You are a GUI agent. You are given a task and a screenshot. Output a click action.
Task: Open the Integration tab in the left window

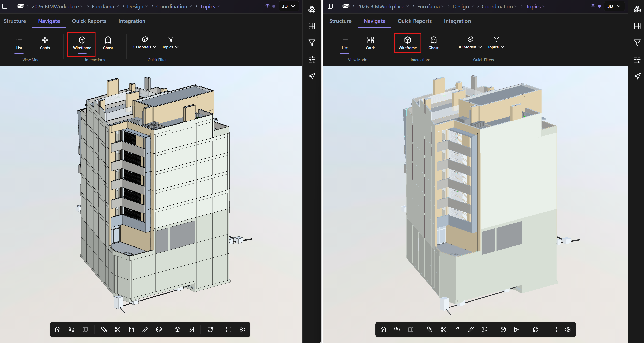coord(132,21)
